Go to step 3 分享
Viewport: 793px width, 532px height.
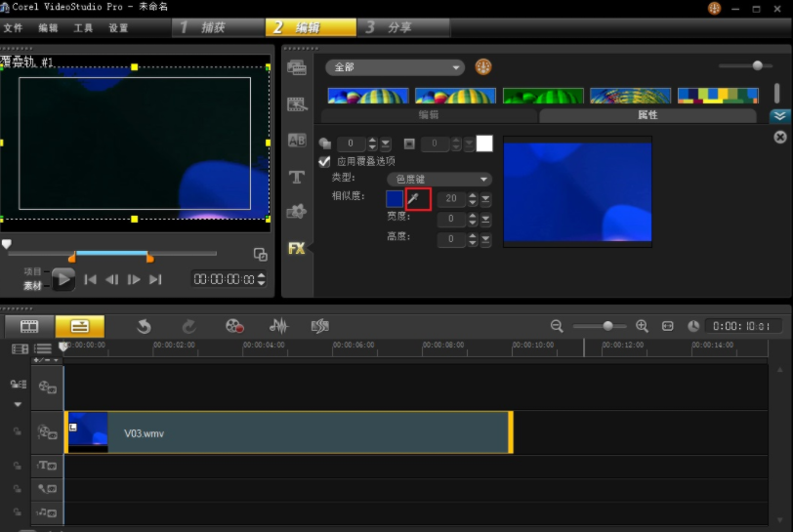(x=403, y=27)
